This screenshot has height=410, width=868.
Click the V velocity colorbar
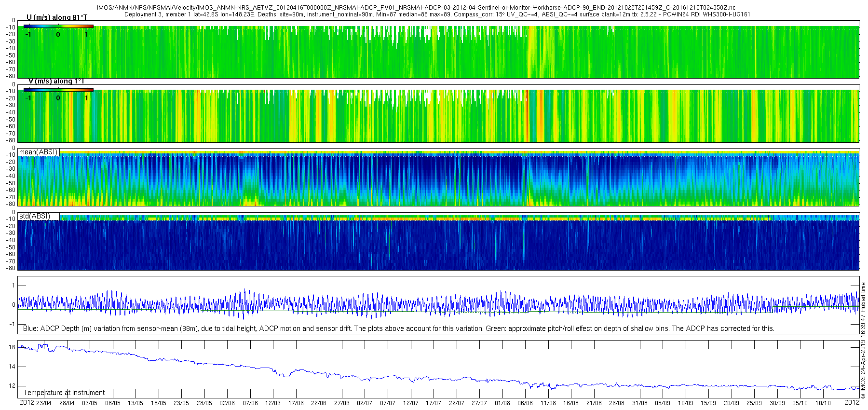pyautogui.click(x=58, y=90)
